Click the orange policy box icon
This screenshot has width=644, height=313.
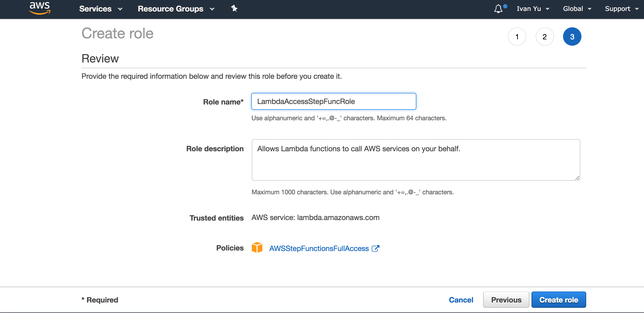(257, 248)
